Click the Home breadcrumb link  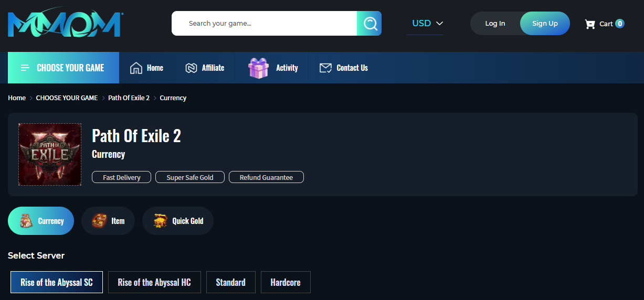pos(17,98)
